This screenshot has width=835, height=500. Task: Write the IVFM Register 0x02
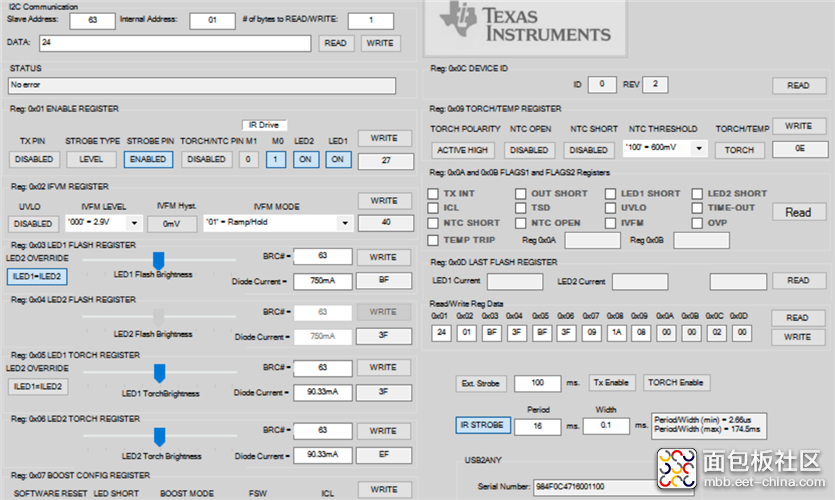click(384, 201)
